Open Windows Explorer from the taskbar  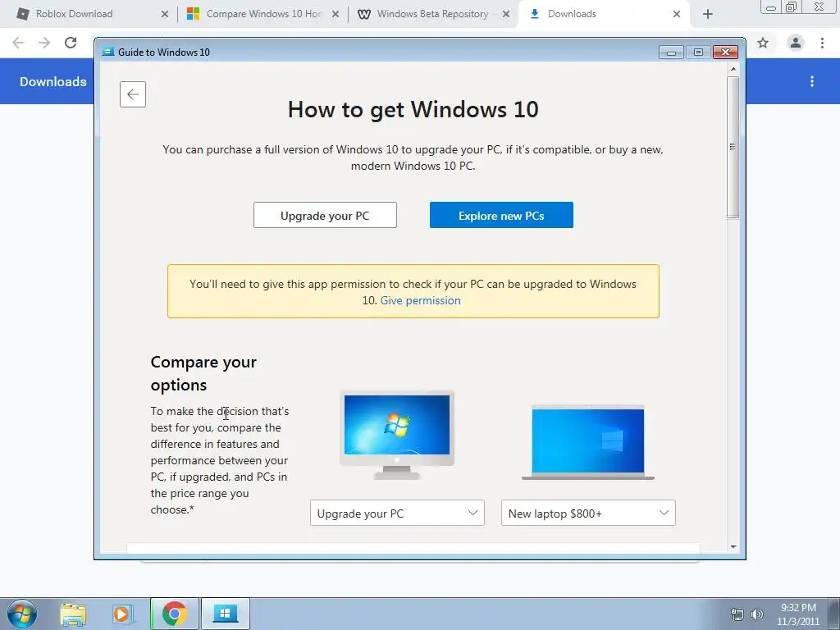pos(73,614)
